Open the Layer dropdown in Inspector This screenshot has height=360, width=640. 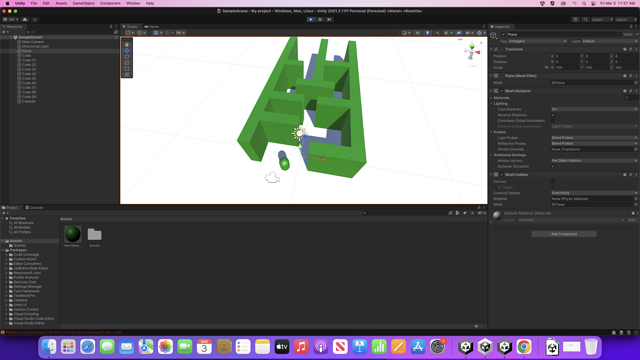coord(609,41)
